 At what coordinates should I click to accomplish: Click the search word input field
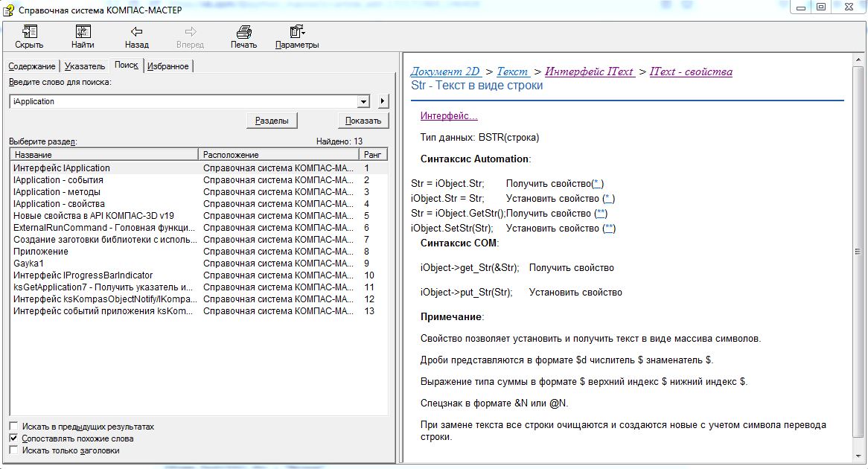(183, 101)
